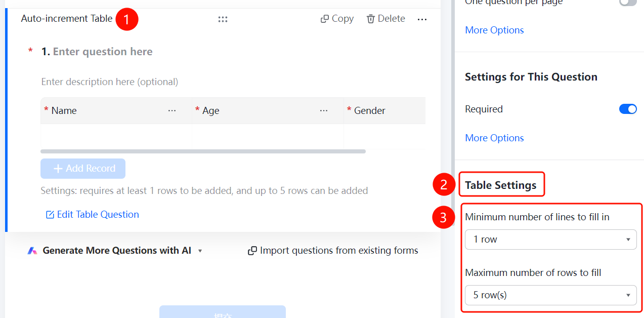Click the AI logo icon beside Generate More Questions
Viewport: 644px width, 318px height.
point(32,251)
